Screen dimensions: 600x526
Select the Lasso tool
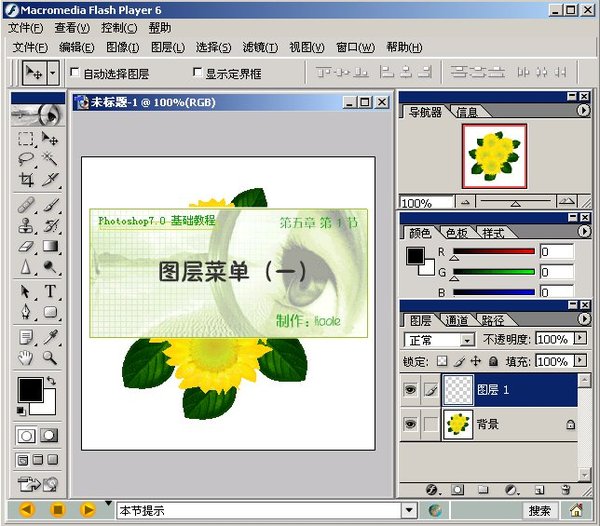(x=26, y=159)
